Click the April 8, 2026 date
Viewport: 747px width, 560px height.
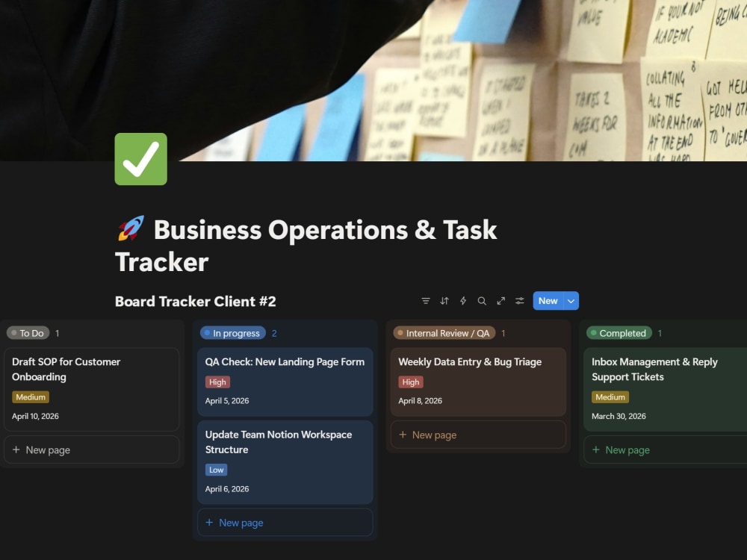tap(420, 401)
